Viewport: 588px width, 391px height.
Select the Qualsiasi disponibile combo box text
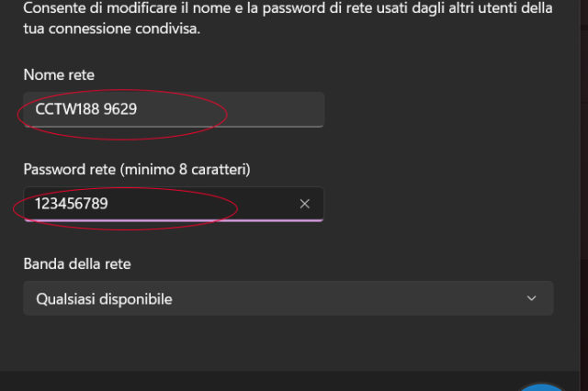tap(104, 298)
